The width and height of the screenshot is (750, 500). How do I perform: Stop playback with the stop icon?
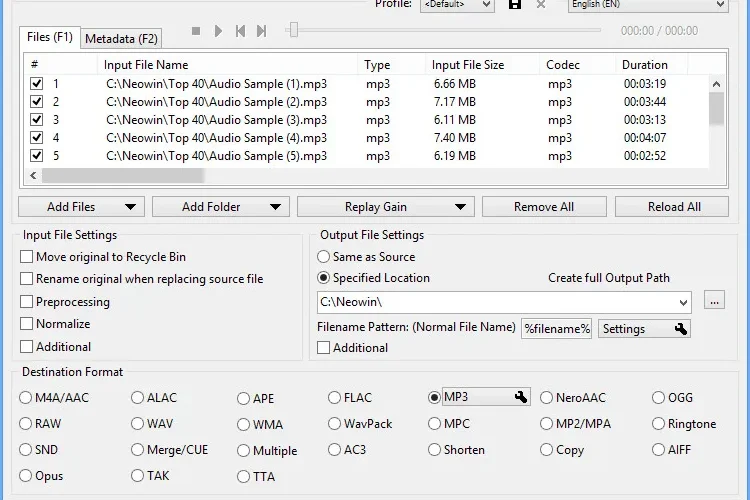click(196, 31)
